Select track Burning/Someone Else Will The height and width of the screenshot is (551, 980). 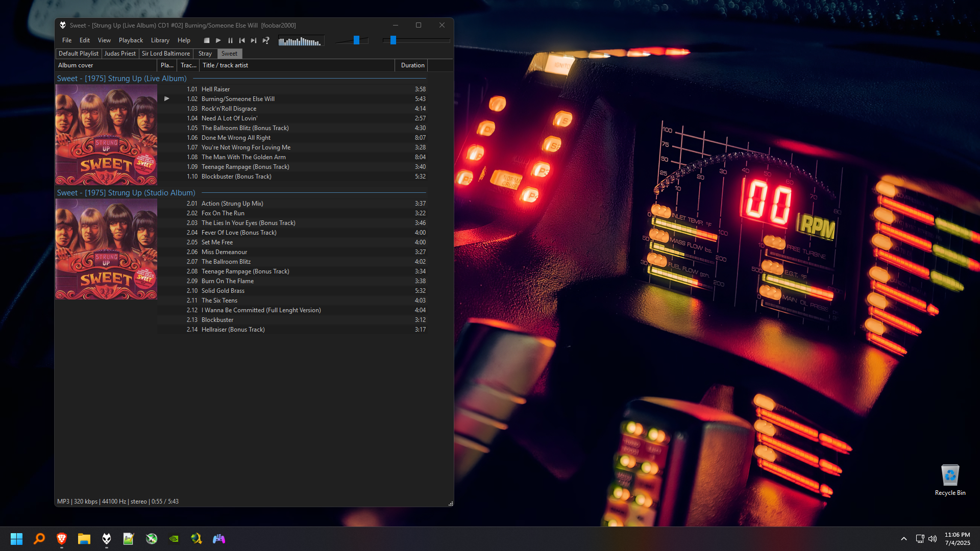pos(292,99)
